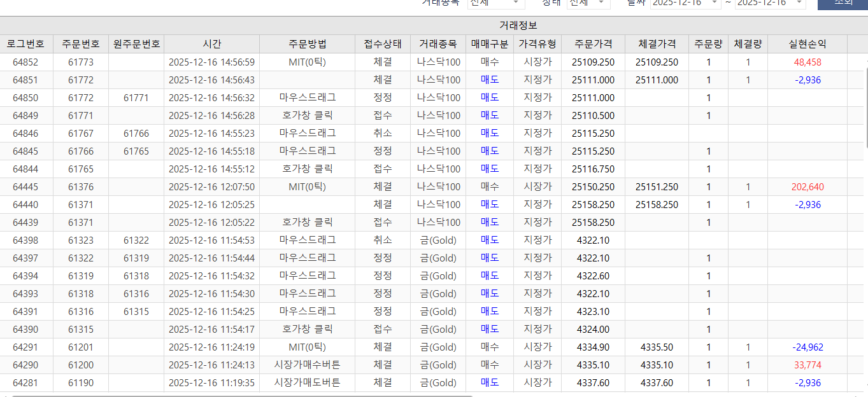Click 시장가매수버튼 order method cell
This screenshot has width=868, height=397.
(x=307, y=365)
